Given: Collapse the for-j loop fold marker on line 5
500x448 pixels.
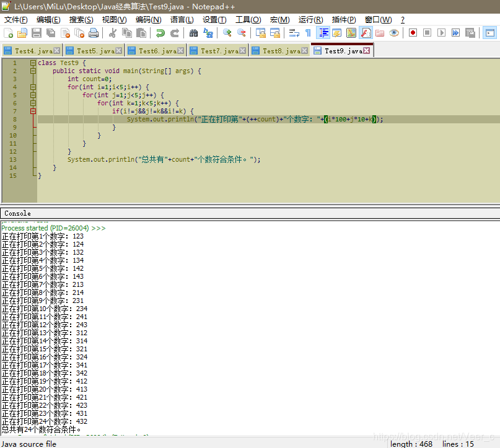Looking at the screenshot, I should click(x=33, y=95).
